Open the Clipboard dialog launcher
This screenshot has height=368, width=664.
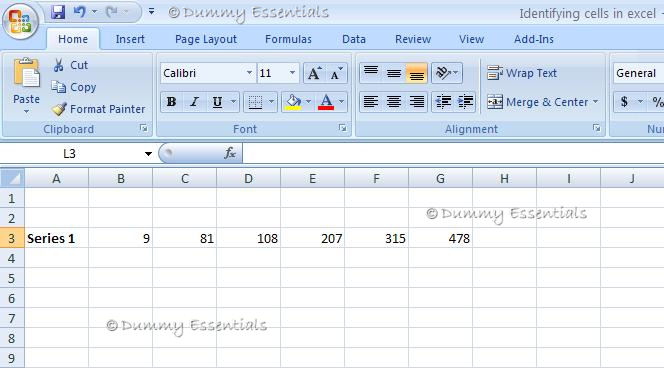pyautogui.click(x=144, y=128)
